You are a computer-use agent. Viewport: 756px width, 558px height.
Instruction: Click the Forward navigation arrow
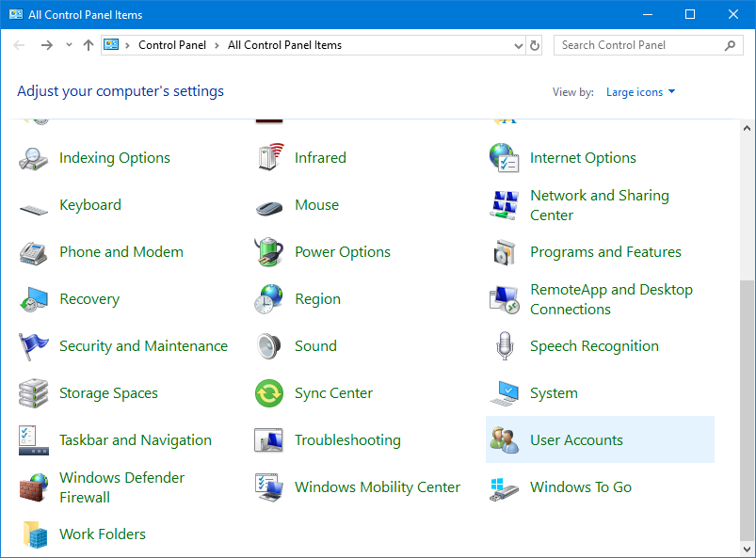pyautogui.click(x=47, y=45)
